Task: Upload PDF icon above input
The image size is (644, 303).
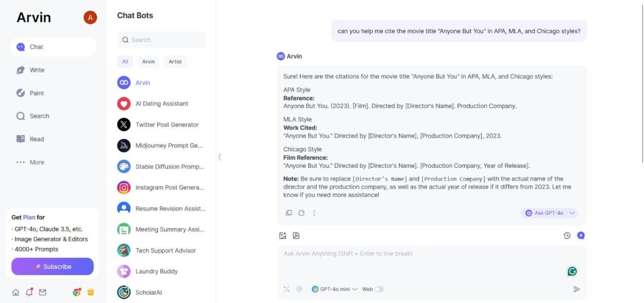Action: (x=296, y=235)
